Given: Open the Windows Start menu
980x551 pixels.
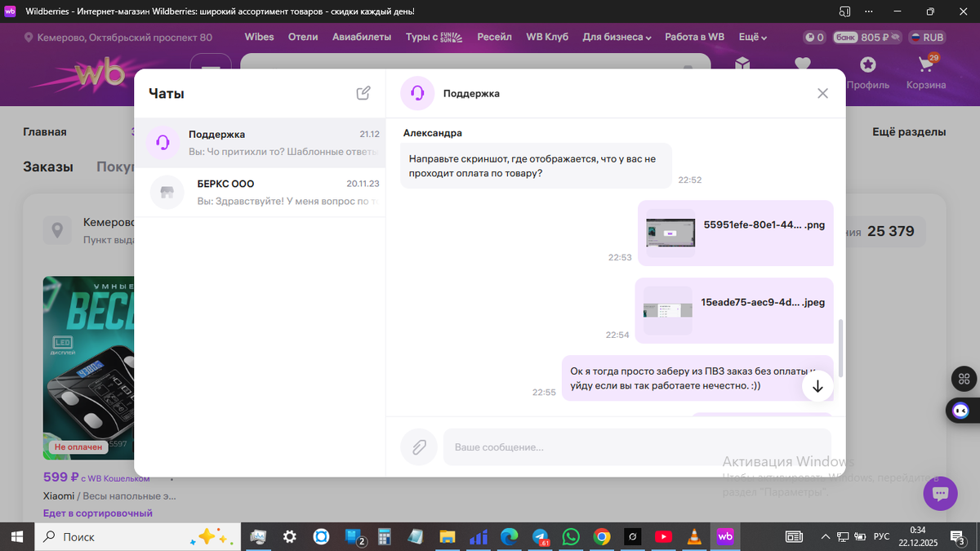Looking at the screenshot, I should [x=17, y=536].
